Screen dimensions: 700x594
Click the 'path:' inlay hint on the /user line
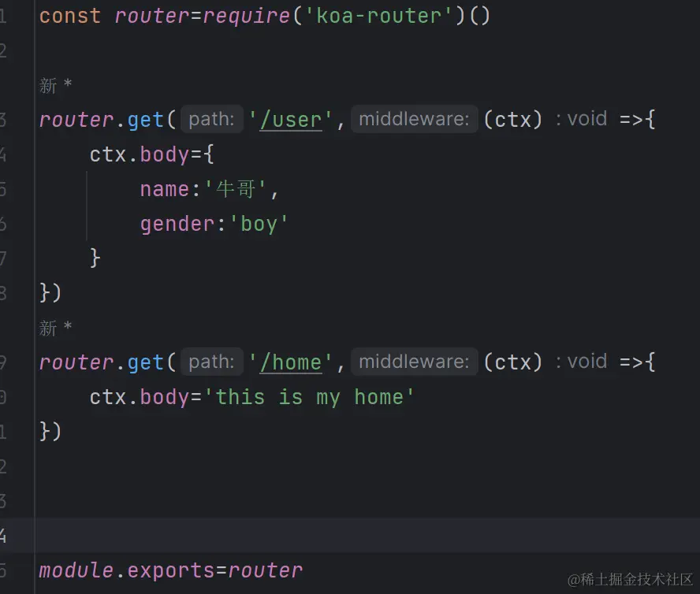tap(211, 119)
